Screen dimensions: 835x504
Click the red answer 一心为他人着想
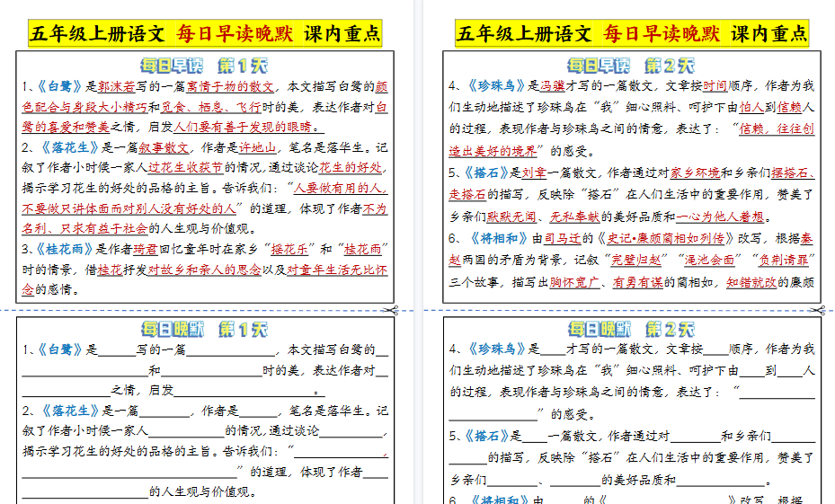[x=720, y=217]
